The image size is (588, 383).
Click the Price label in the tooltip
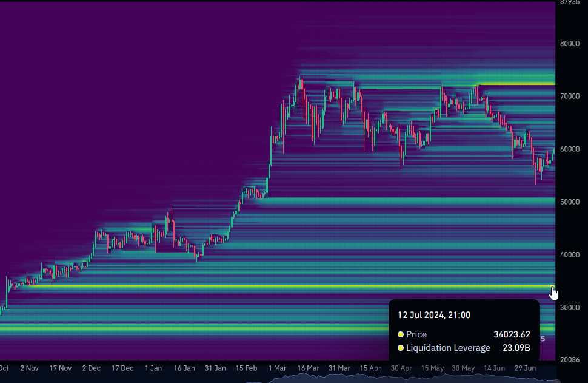click(416, 334)
